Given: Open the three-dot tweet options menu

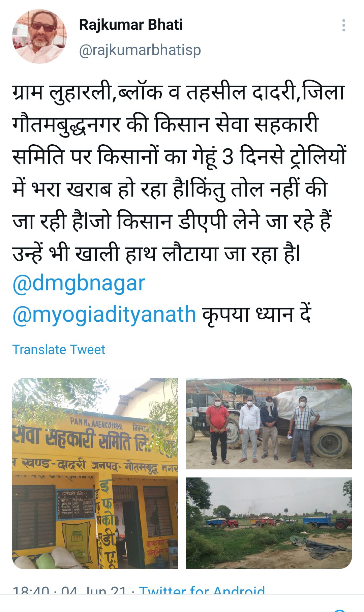Looking at the screenshot, I should 343,25.
